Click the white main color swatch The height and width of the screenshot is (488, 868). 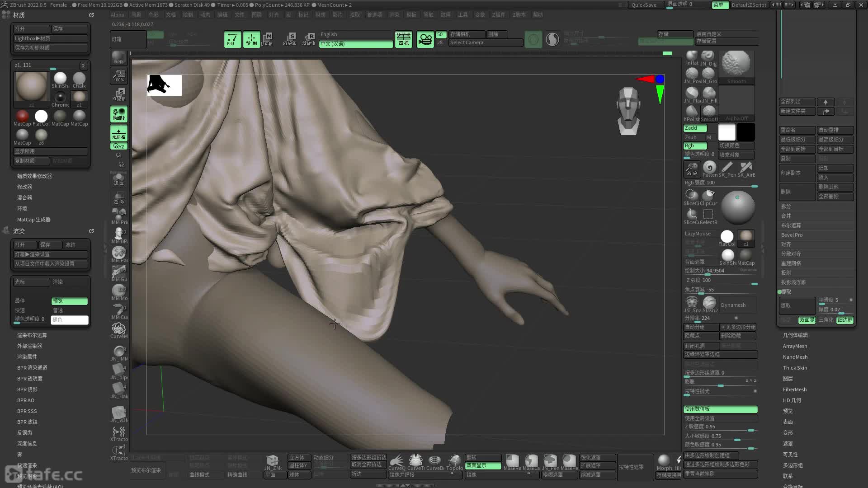(x=726, y=132)
